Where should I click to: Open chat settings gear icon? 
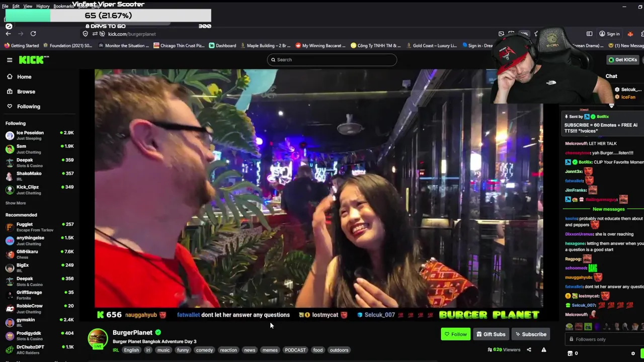pos(633,353)
